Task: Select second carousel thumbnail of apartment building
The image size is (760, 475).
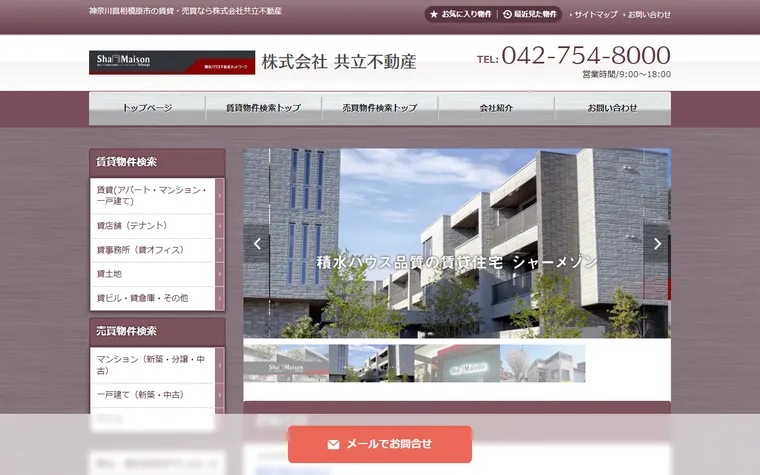Action: [371, 364]
